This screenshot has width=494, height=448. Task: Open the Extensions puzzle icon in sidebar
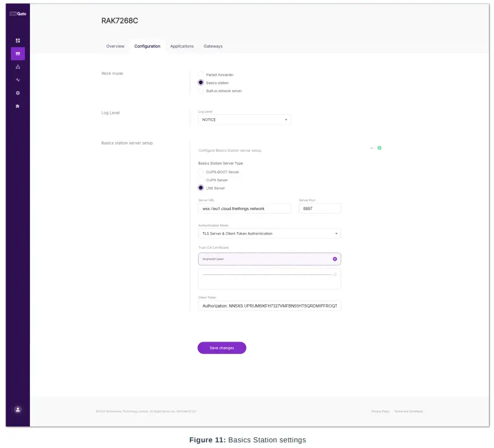point(18,106)
